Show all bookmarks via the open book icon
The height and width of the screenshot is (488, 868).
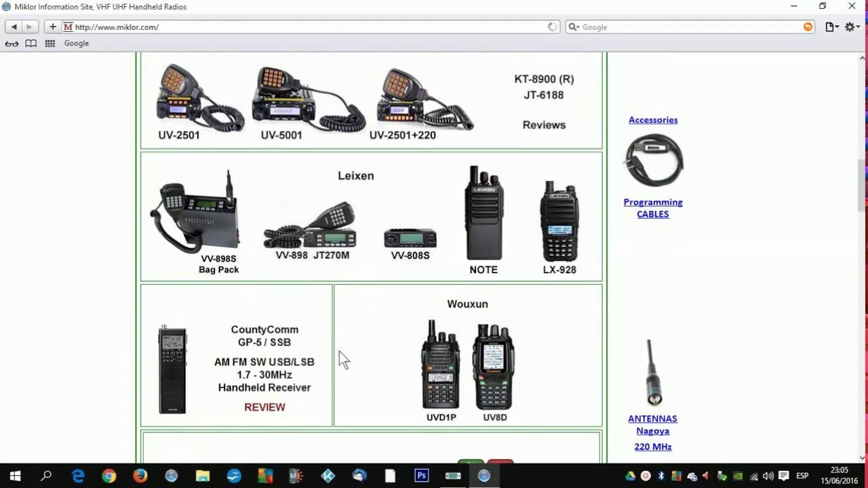pos(31,43)
